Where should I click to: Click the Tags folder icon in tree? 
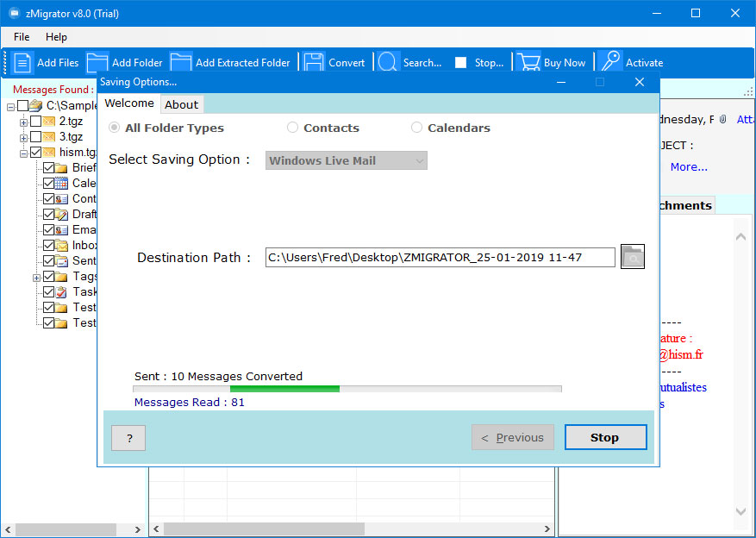[x=61, y=276]
